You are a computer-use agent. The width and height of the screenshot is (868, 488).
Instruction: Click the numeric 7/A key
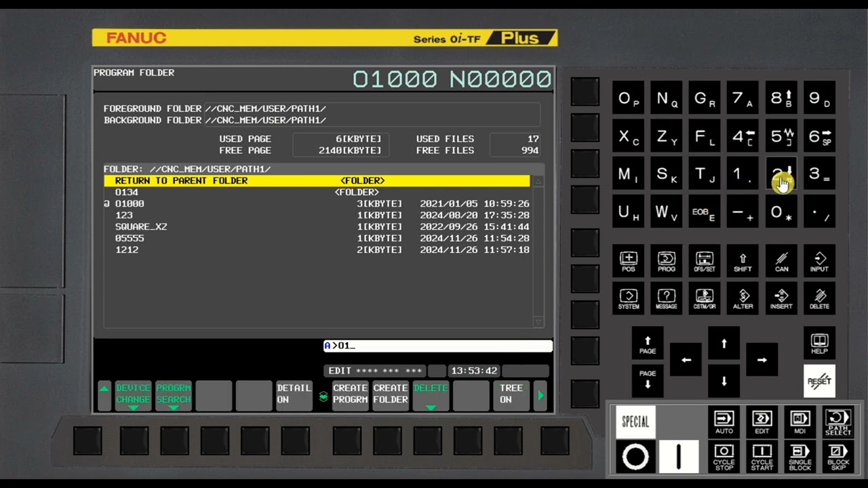coord(743,99)
